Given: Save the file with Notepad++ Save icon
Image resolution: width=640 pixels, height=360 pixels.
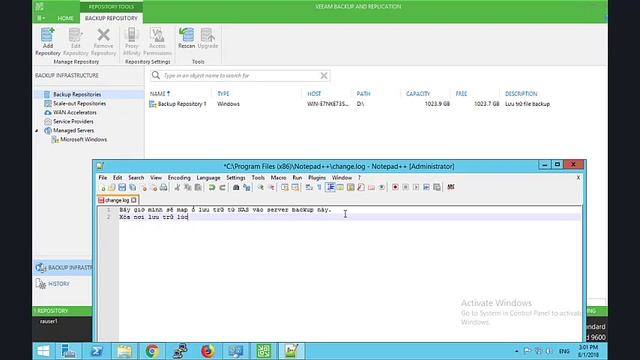Looking at the screenshot, I should [122, 187].
